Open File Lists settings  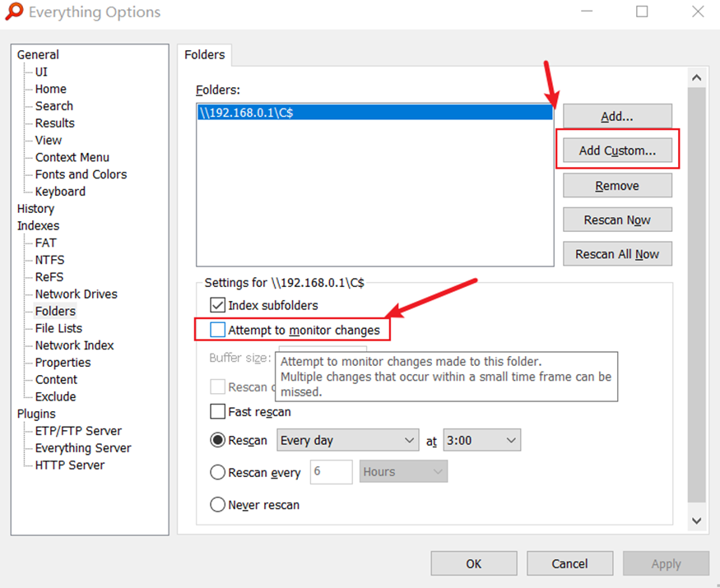point(58,328)
